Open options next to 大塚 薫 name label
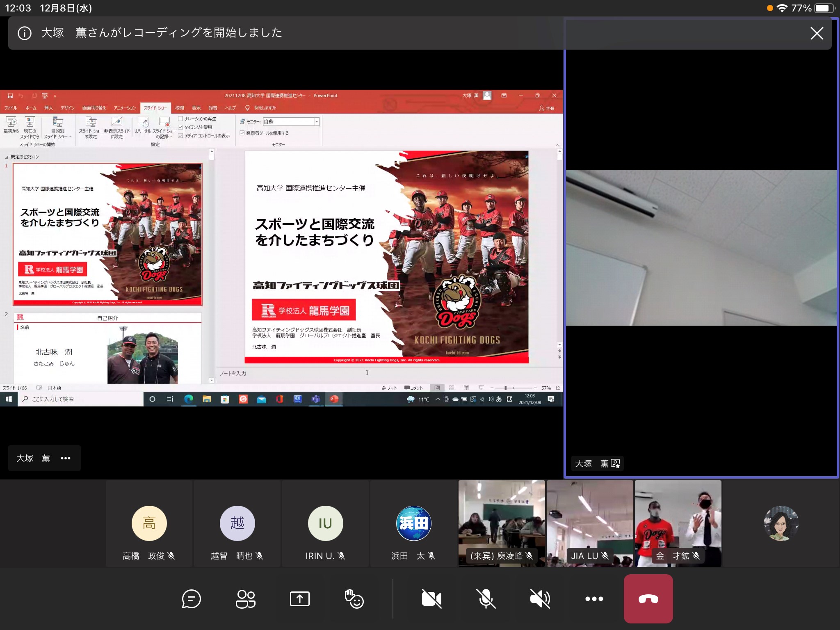This screenshot has width=840, height=630. pos(66,458)
